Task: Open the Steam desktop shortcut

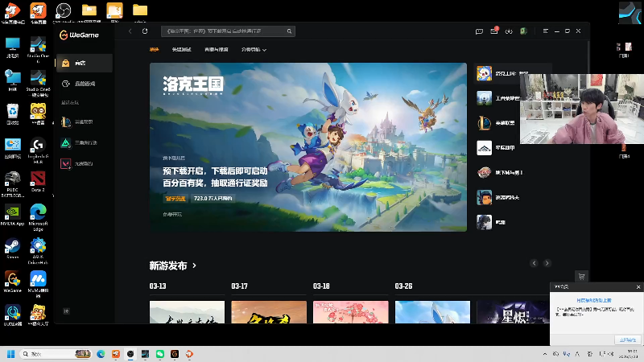Action: coord(12,249)
